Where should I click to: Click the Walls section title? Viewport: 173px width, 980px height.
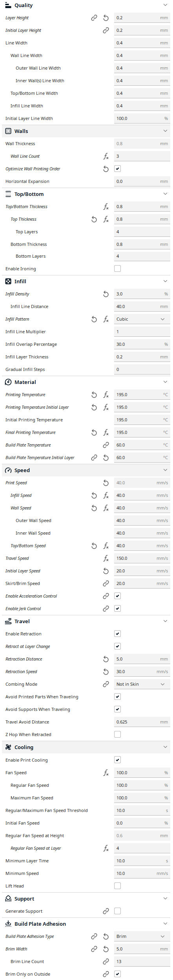tap(21, 131)
